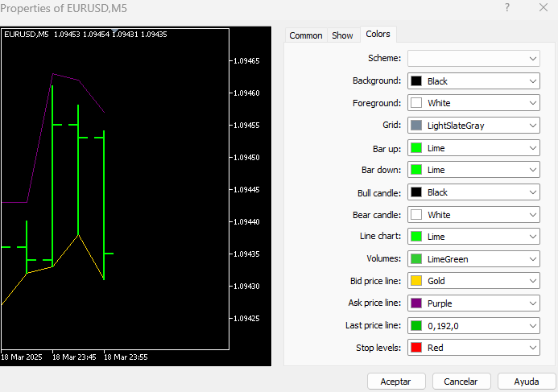Click the 18 Mar 2025 date label
The width and height of the screenshot is (558, 392).
coord(22,357)
